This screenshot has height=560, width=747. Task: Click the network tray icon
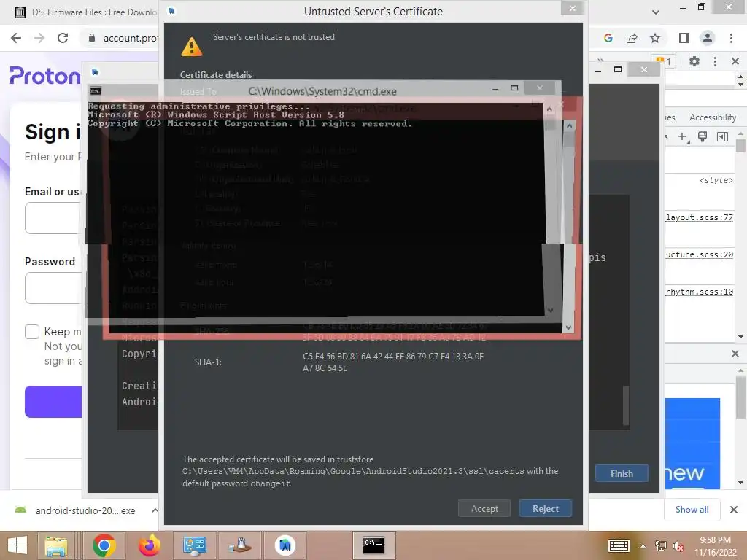(x=660, y=546)
